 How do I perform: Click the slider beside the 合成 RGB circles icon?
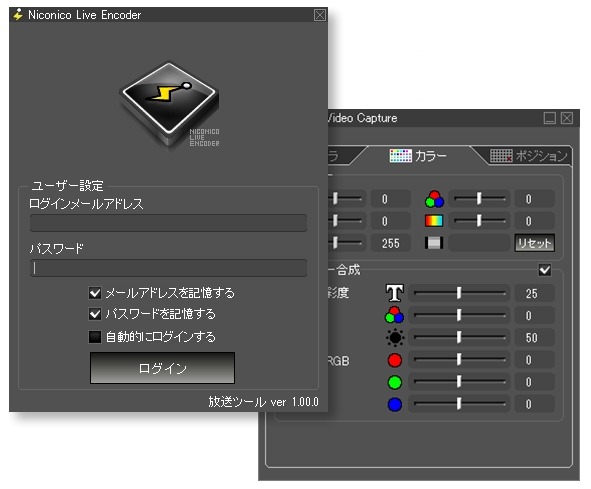coord(459,315)
